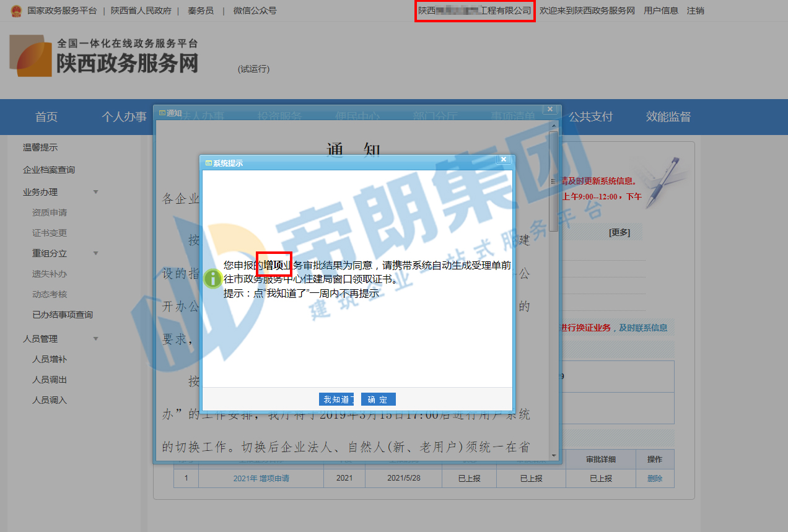Open the 2021年 增项申请 record link
The height and width of the screenshot is (532, 788).
[261, 479]
